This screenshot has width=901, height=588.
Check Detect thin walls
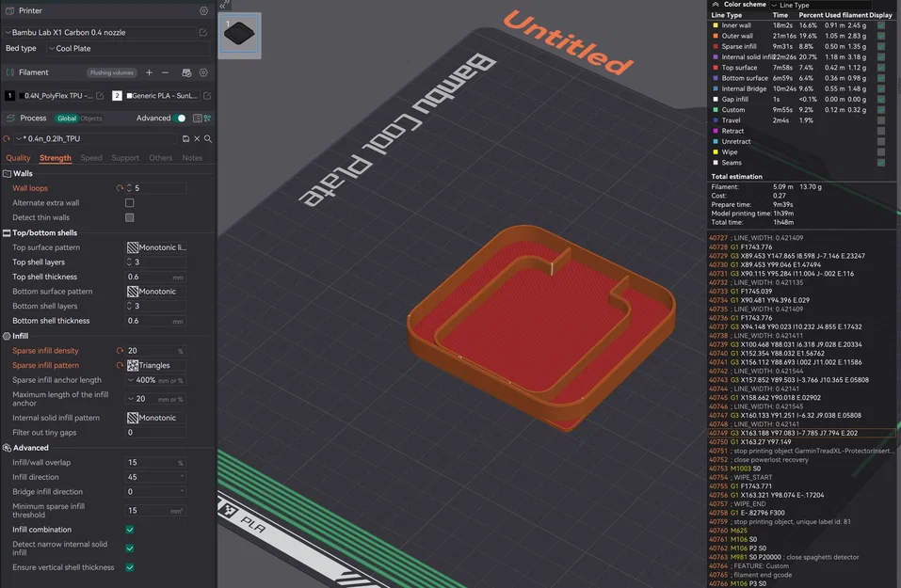click(x=130, y=218)
